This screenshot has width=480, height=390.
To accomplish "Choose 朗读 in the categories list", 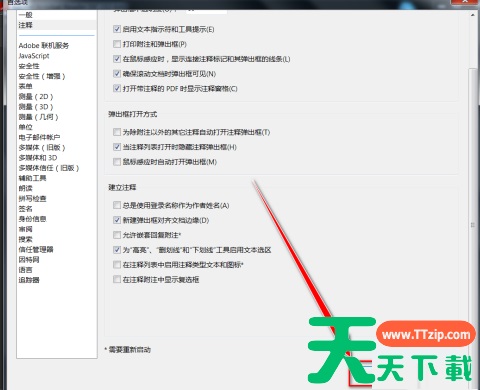I will point(26,188).
